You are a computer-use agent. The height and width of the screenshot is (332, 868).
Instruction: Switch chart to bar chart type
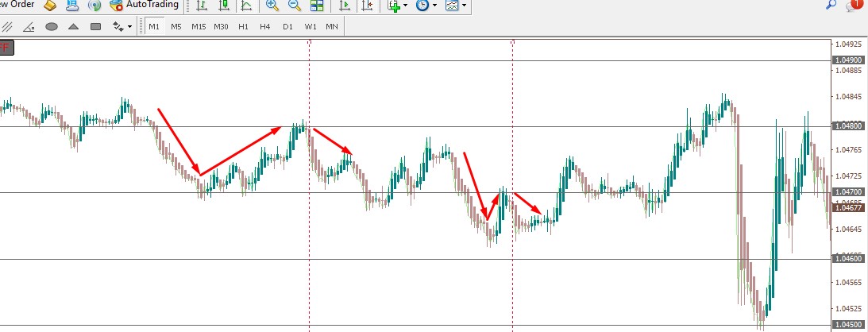[202, 6]
